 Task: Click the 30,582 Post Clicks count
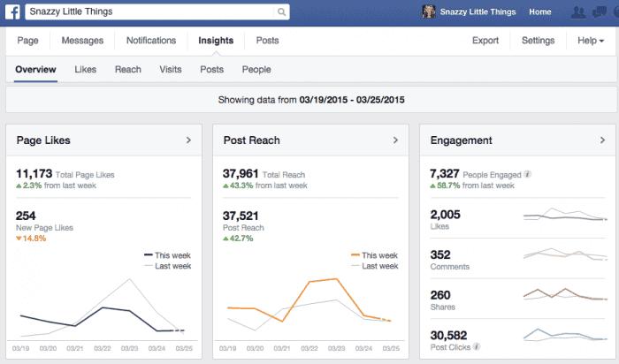(449, 335)
